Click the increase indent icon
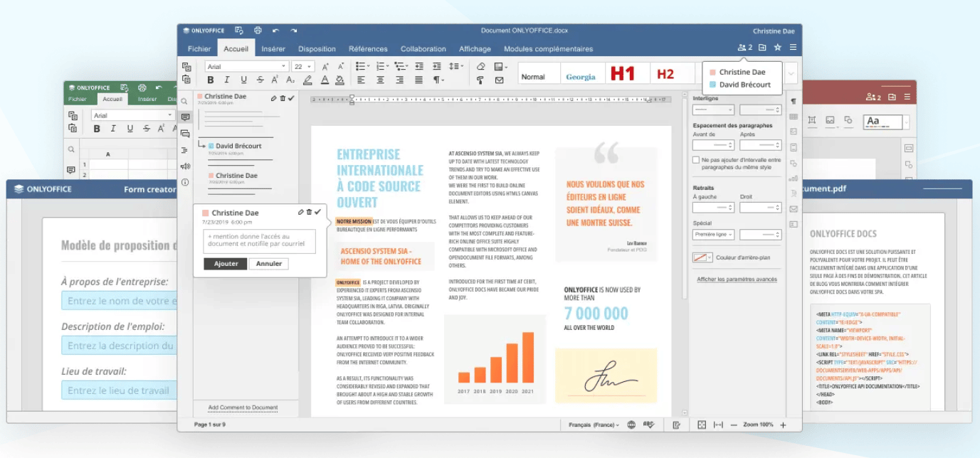This screenshot has width=980, height=458. [437, 66]
